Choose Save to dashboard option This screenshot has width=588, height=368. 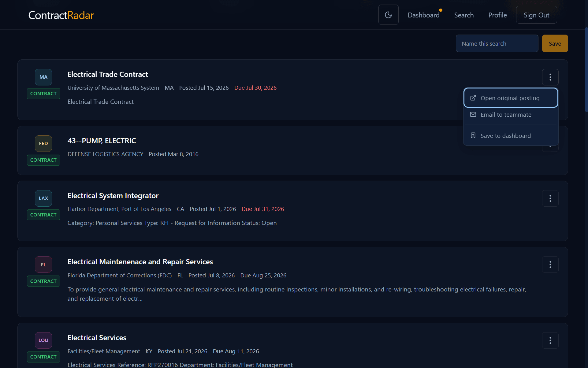[x=511, y=136]
